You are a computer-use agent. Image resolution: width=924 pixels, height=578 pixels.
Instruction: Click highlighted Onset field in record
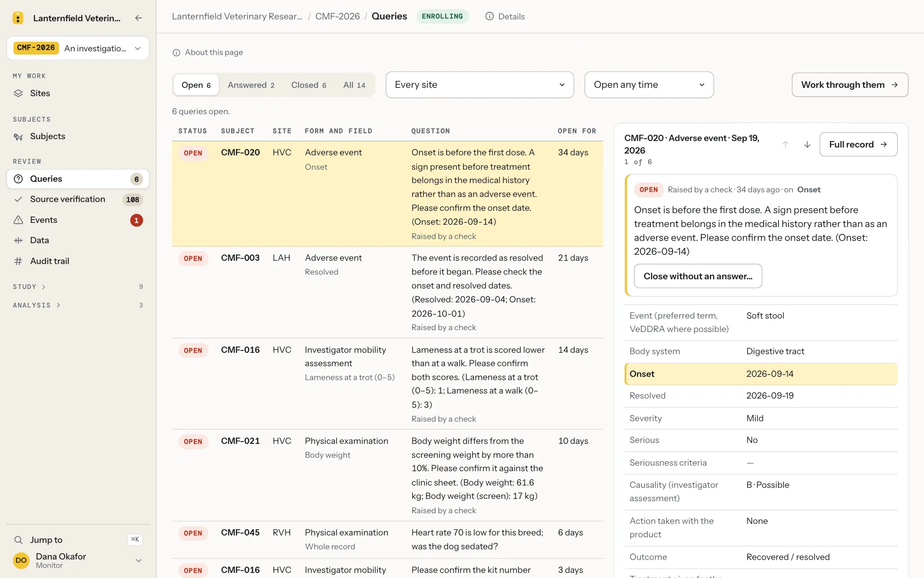(761, 374)
